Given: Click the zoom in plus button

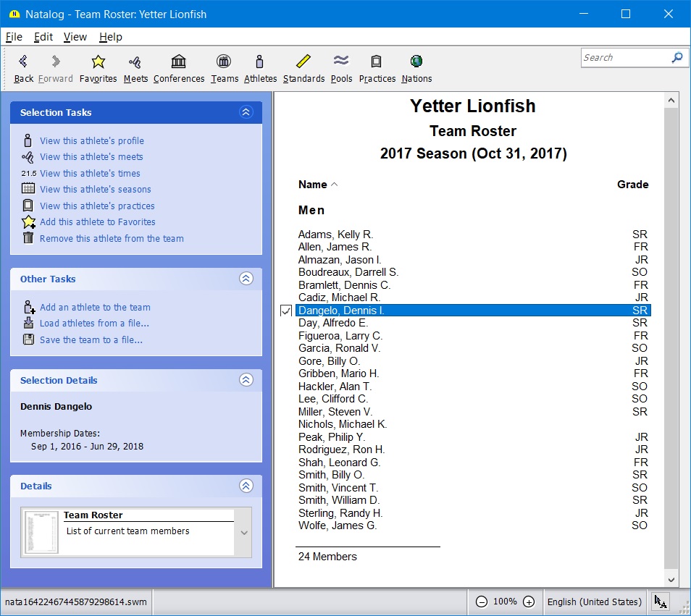Looking at the screenshot, I should click(529, 602).
